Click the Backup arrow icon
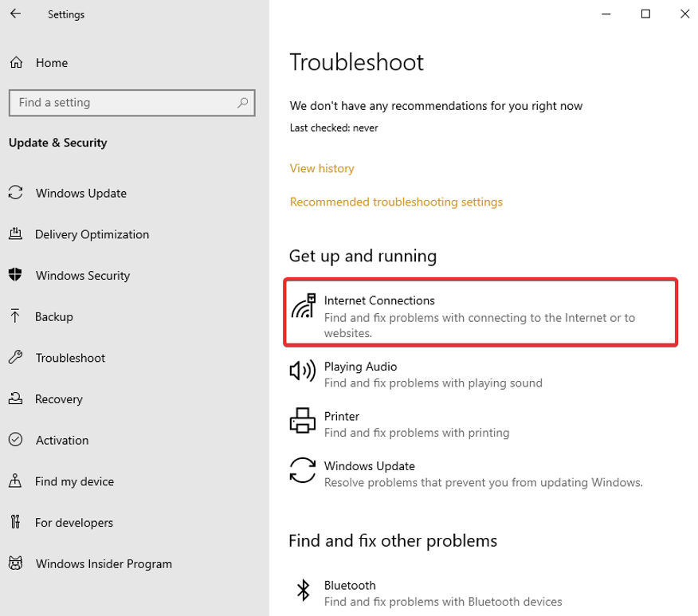The height and width of the screenshot is (616, 698). click(x=17, y=316)
